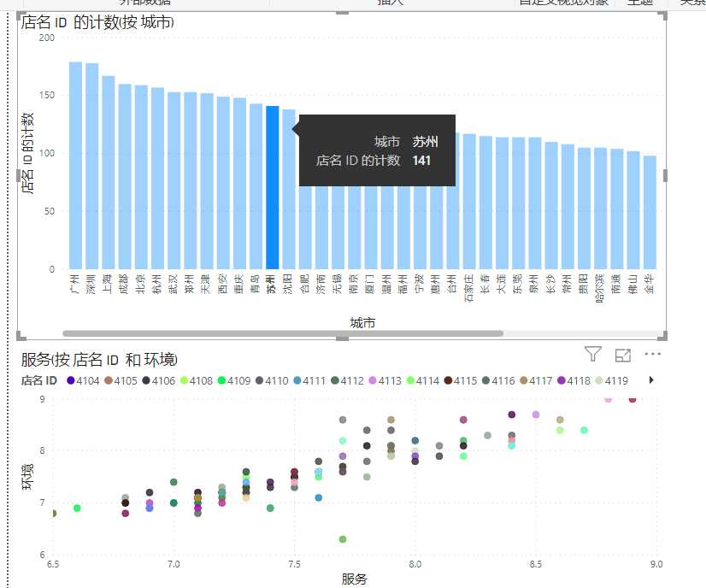Select the 广州 bar in the bar chart

pos(75,165)
